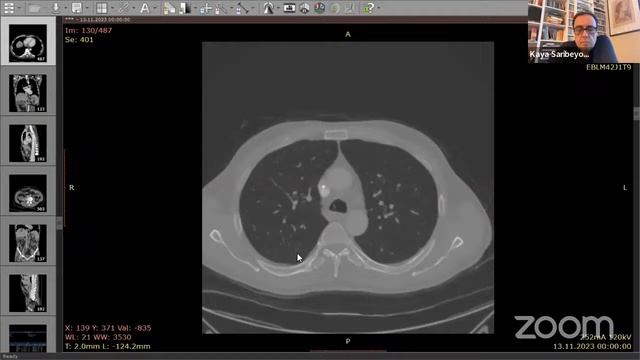Viewport: 640px width, 360px height.
Task: Expand dropdown next to split layout icon
Action: (112, 8)
